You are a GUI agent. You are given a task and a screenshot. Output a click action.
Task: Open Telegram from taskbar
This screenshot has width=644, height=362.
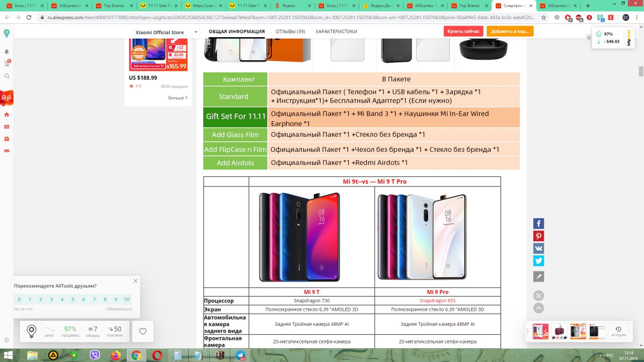(240, 355)
